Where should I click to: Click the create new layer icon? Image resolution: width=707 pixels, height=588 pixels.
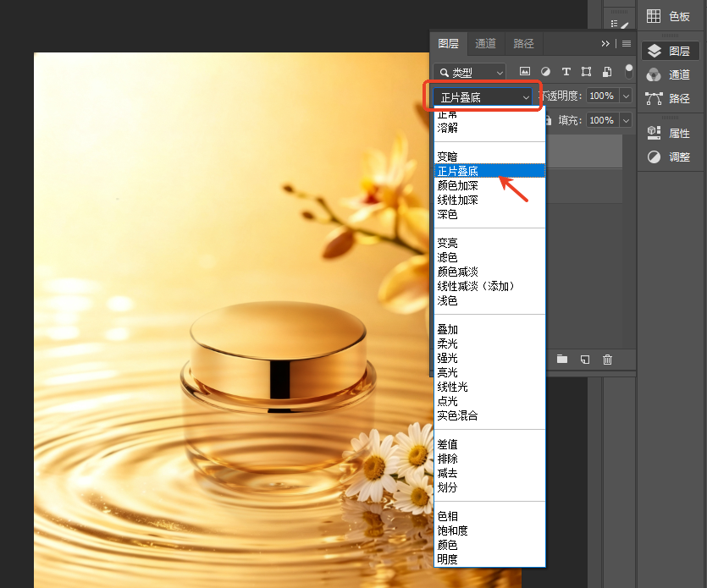585,359
